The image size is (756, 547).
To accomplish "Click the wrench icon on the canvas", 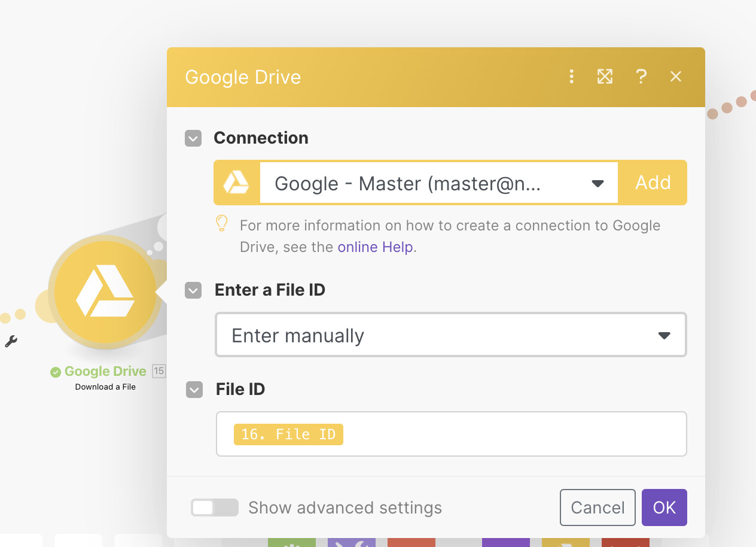I will [x=11, y=342].
